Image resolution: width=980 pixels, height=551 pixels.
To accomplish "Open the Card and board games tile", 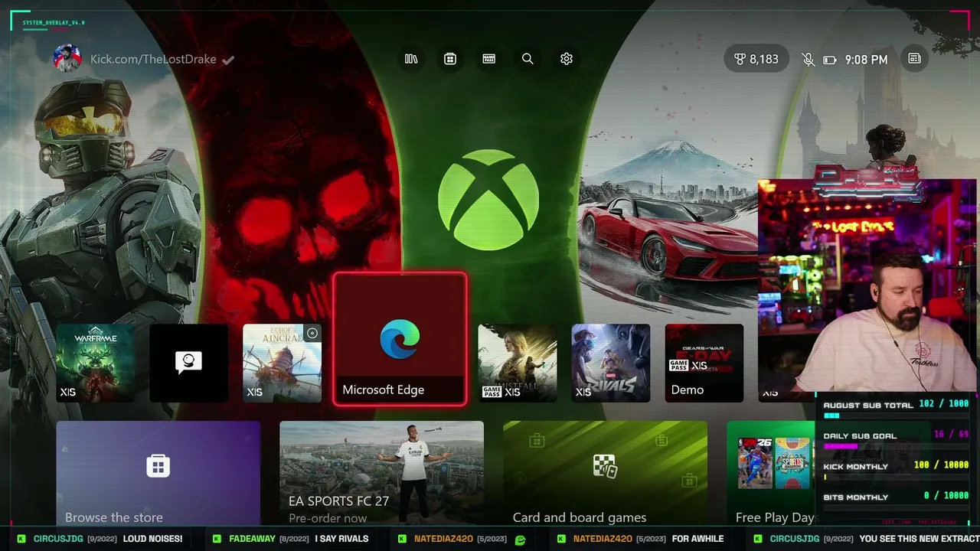I will click(605, 474).
